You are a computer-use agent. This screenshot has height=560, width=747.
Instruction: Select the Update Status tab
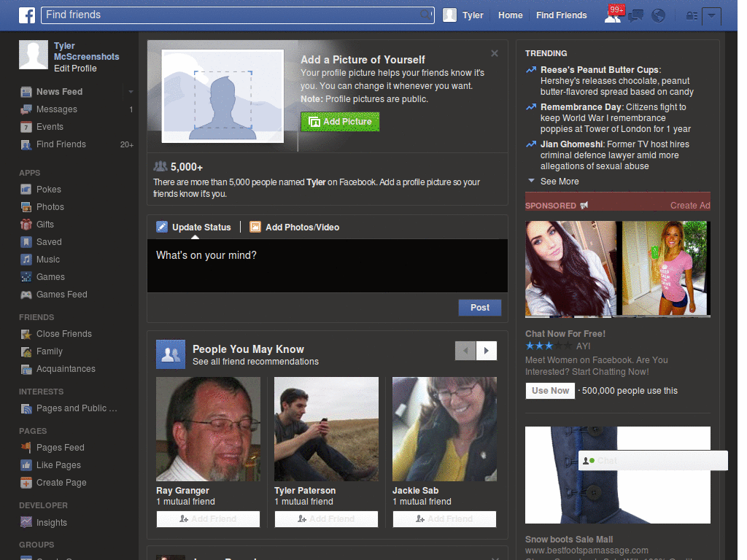[193, 227]
